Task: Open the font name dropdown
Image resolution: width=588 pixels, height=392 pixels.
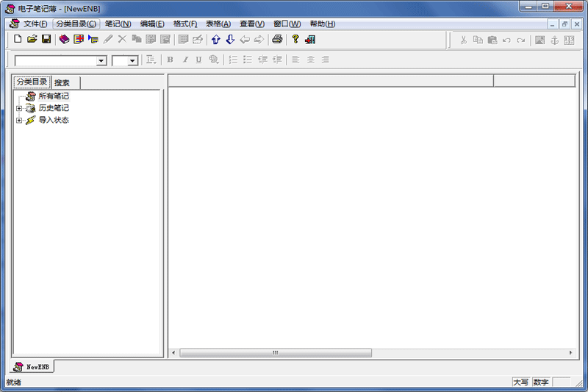Action: 101,60
